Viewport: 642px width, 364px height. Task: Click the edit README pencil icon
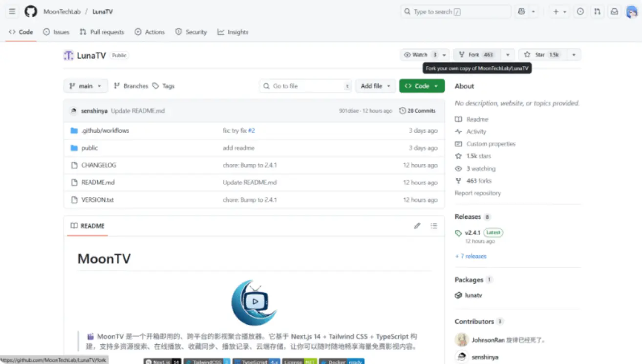pyautogui.click(x=417, y=226)
